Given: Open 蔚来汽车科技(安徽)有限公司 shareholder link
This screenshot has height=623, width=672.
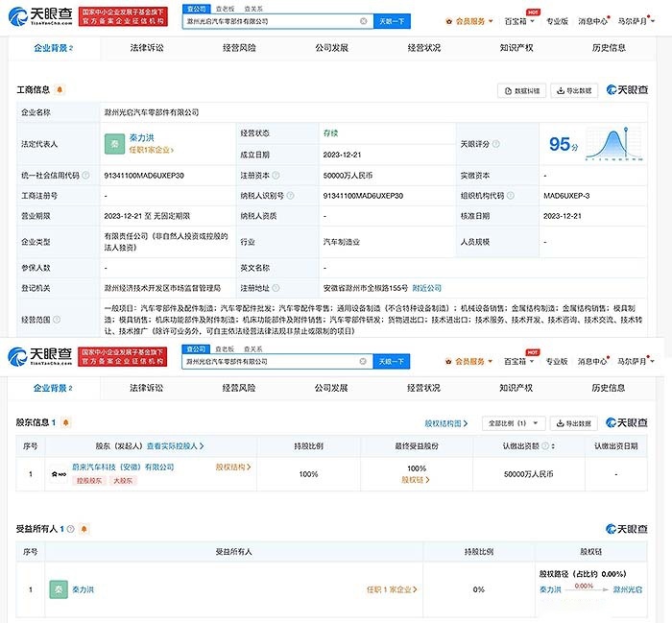Looking at the screenshot, I should pyautogui.click(x=123, y=467).
